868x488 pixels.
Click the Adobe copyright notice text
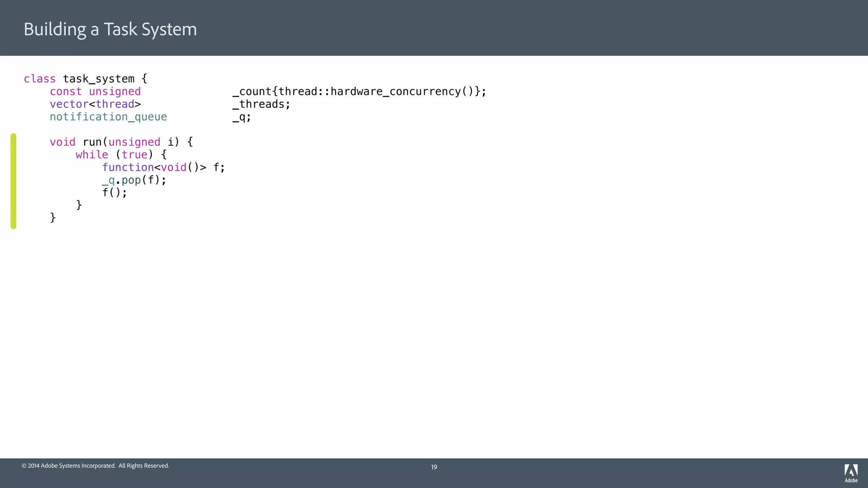coord(95,466)
